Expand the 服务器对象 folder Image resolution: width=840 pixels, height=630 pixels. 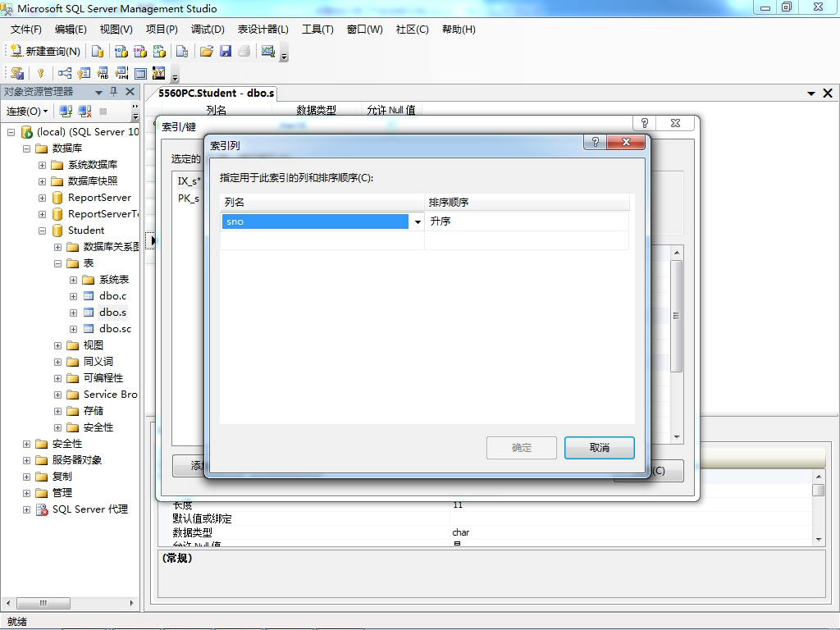[26, 460]
